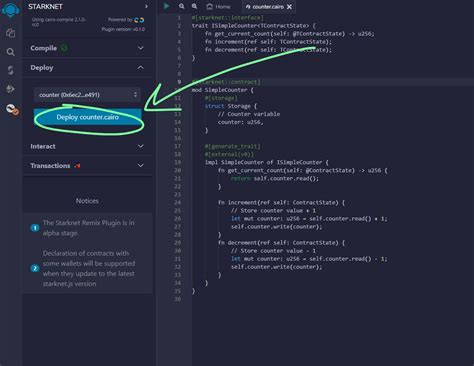Click the zoom out magnifier icon
The width and height of the screenshot is (474, 366).
(181, 6)
